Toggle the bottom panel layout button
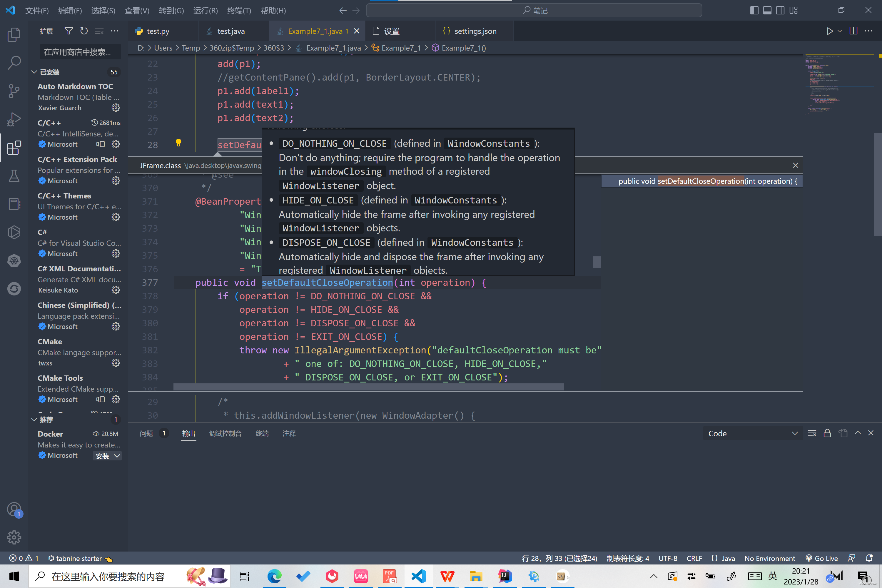882x588 pixels. 767,11
